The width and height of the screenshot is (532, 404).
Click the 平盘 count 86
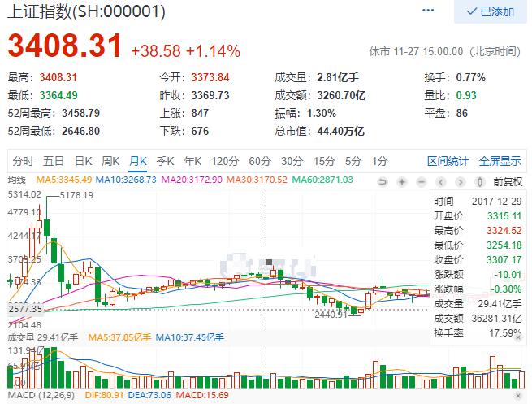click(x=462, y=113)
